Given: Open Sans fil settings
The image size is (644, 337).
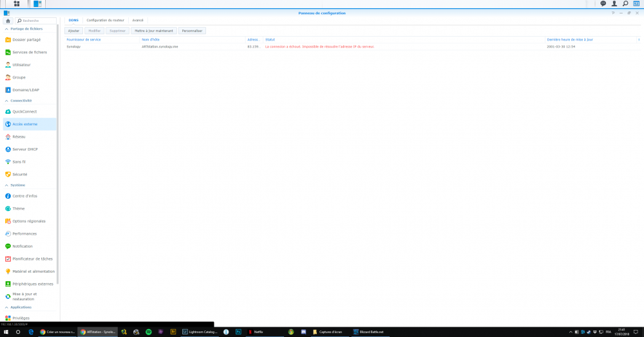Looking at the screenshot, I should 30,162.
